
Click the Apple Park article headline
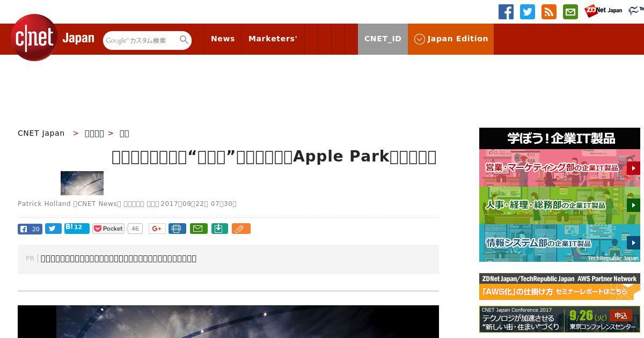coord(274,157)
